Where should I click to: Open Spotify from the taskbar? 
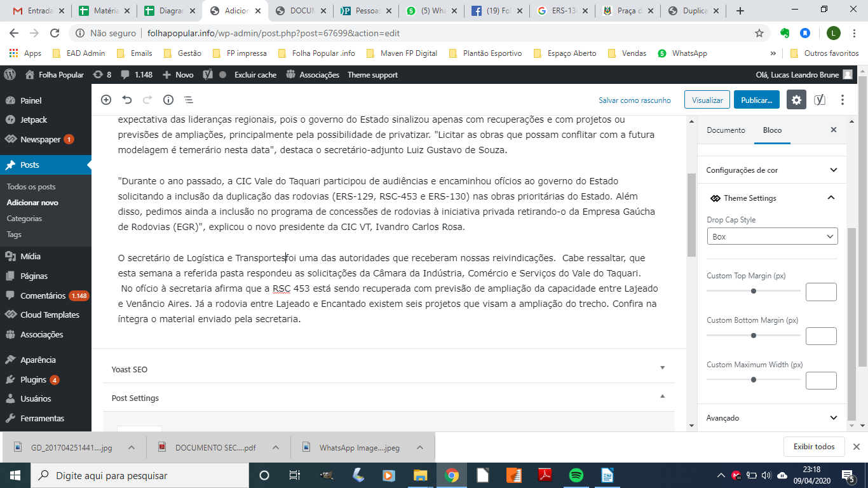pos(576,475)
